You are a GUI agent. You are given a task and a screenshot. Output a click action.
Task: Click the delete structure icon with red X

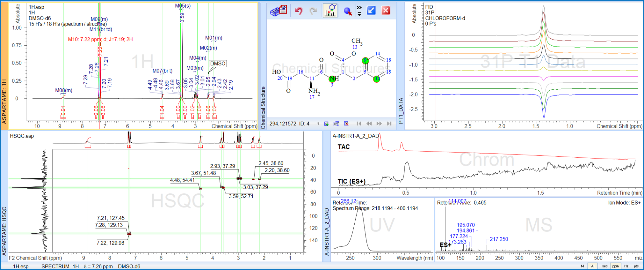[x=346, y=124]
